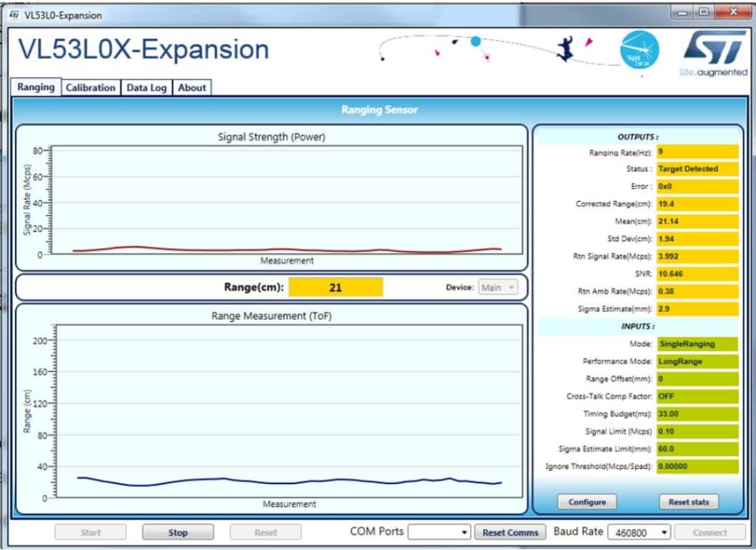Switch to the Calibration tab
The image size is (756, 550).
tap(90, 88)
